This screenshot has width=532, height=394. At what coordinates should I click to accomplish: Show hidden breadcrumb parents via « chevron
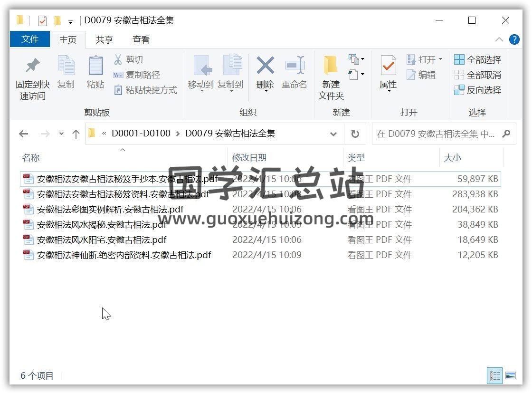pos(104,134)
